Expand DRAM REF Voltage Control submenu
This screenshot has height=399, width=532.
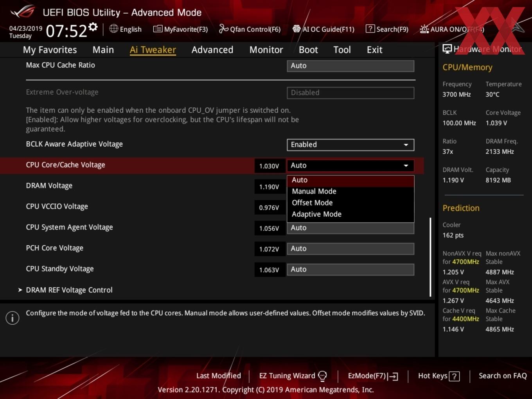[x=69, y=290]
